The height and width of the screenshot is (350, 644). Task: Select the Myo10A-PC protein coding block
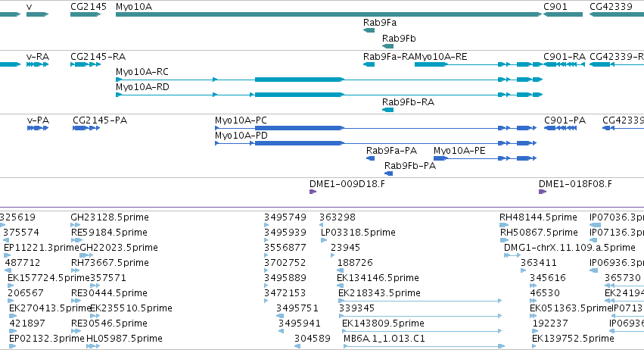(300, 128)
